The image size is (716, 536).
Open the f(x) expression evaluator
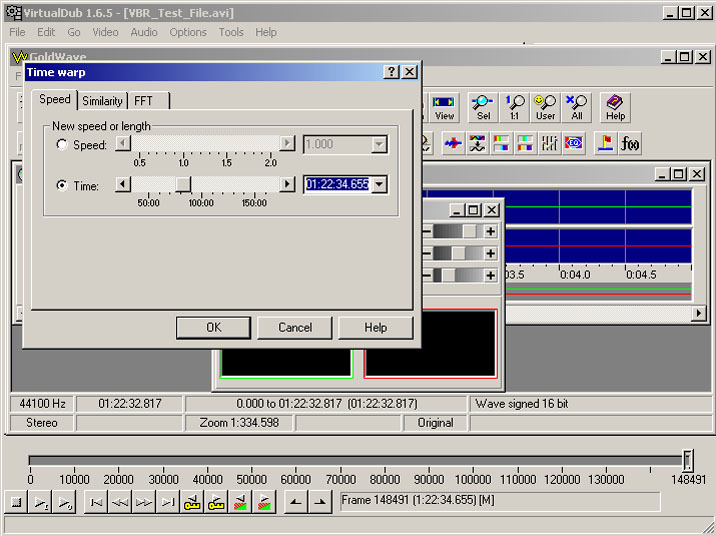coord(630,143)
